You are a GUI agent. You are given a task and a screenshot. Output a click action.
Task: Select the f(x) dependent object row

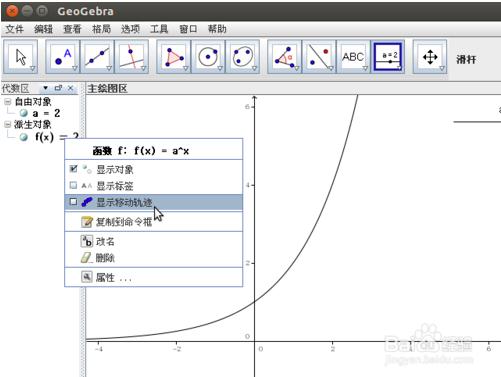pyautogui.click(x=57, y=137)
